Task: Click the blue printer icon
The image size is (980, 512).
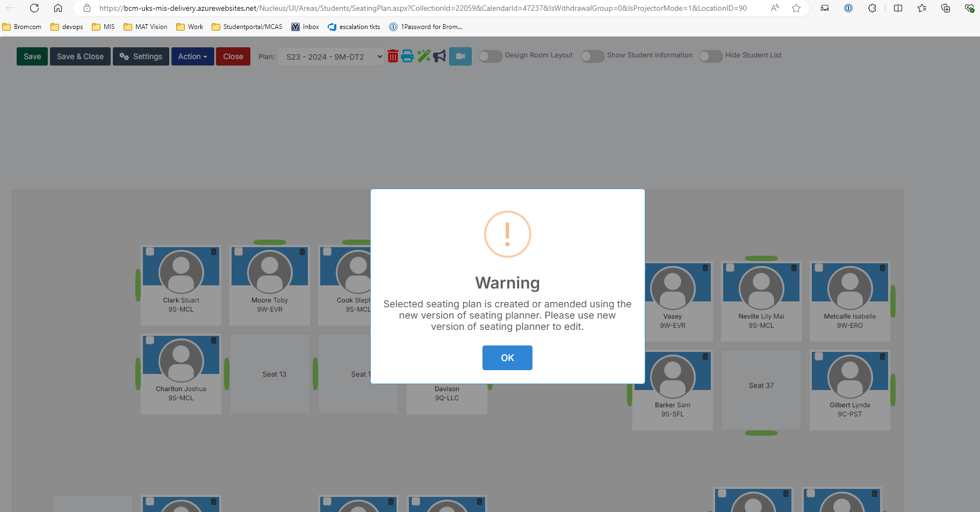Action: point(408,56)
